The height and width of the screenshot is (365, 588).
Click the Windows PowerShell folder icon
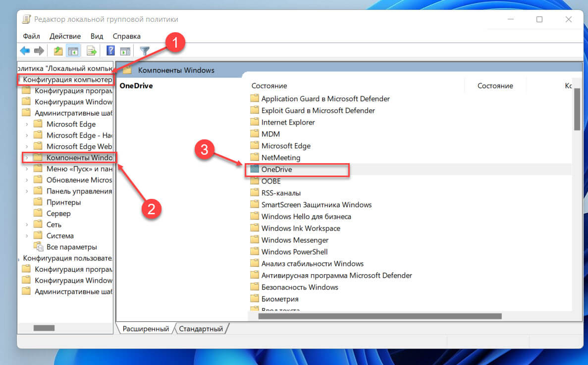[255, 251]
